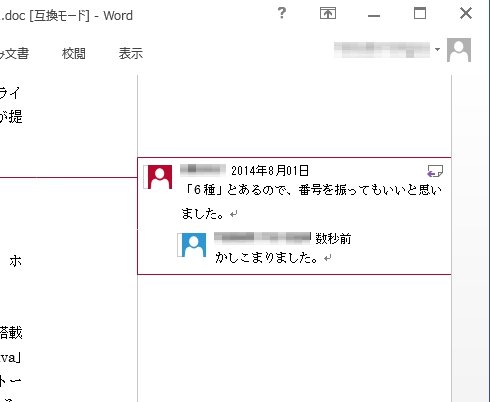Open the signed-in account profile picture
This screenshot has height=402, width=490.
pyautogui.click(x=459, y=50)
